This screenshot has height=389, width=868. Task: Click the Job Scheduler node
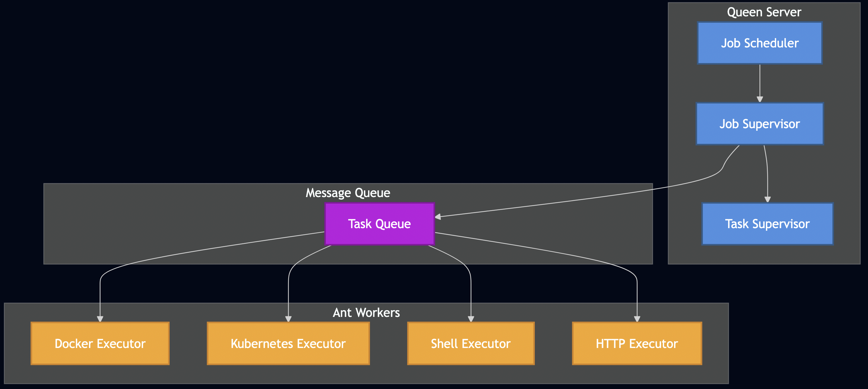[x=759, y=43]
